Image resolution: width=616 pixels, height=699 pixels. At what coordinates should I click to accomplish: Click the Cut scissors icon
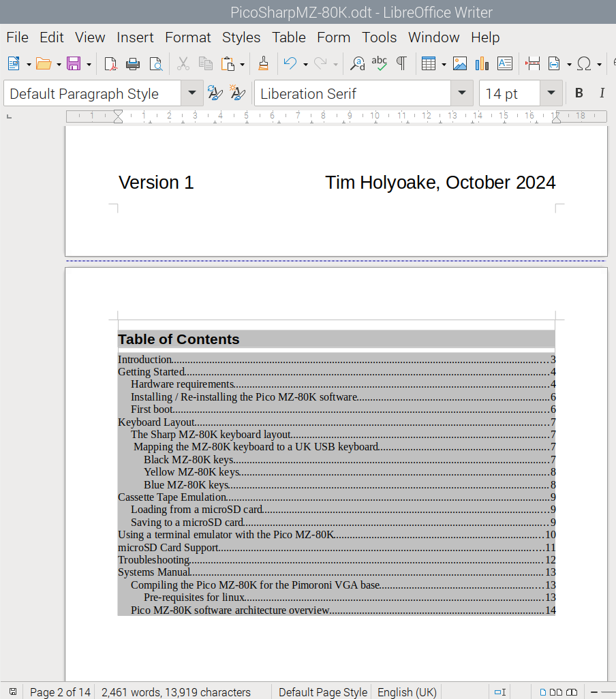point(183,64)
